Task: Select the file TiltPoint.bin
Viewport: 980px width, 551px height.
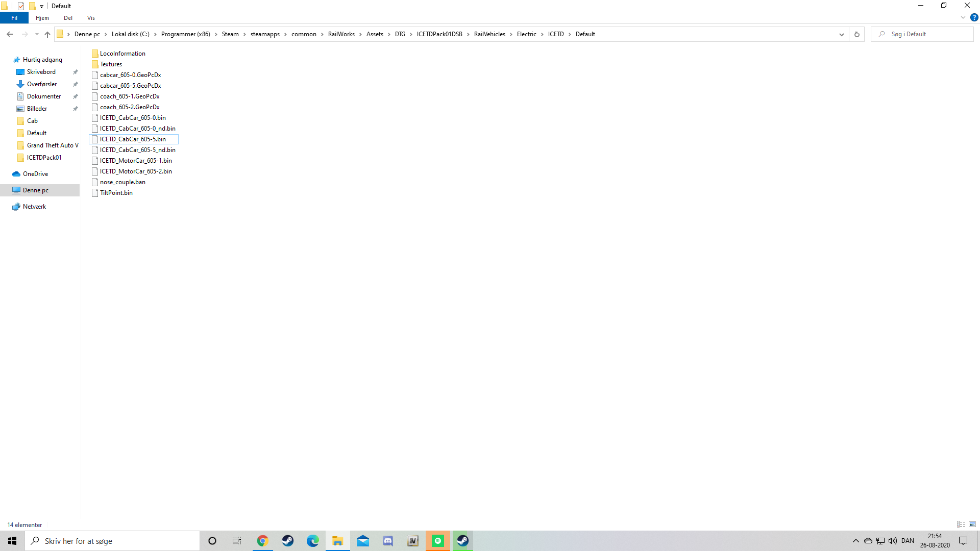Action: click(x=116, y=193)
